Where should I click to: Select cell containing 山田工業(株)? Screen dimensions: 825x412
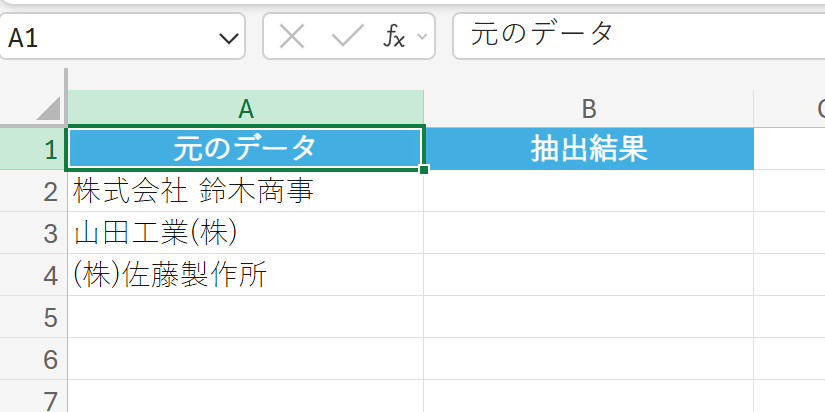click(245, 233)
